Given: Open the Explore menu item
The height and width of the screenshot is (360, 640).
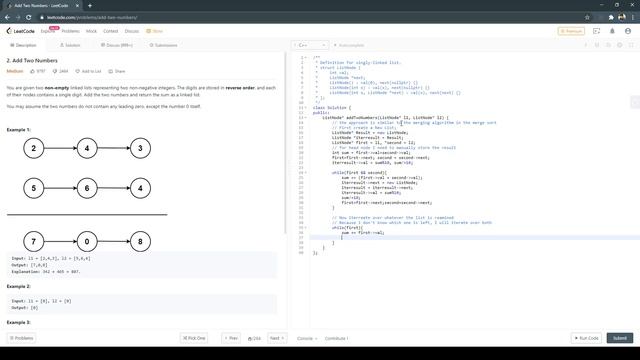Looking at the screenshot, I should pyautogui.click(x=47, y=31).
